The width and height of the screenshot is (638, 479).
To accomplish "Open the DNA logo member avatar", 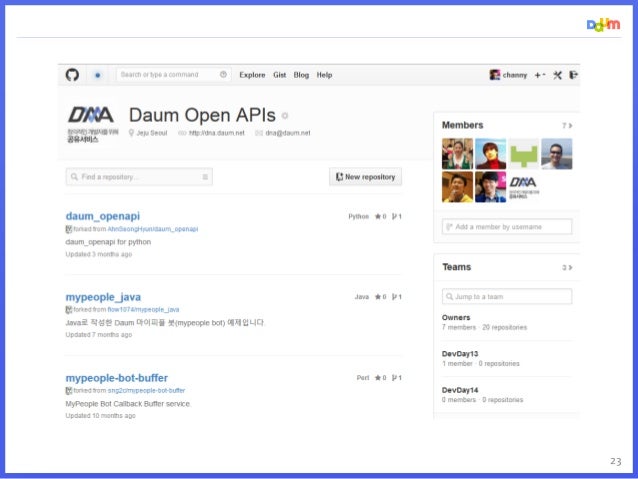I will (524, 187).
